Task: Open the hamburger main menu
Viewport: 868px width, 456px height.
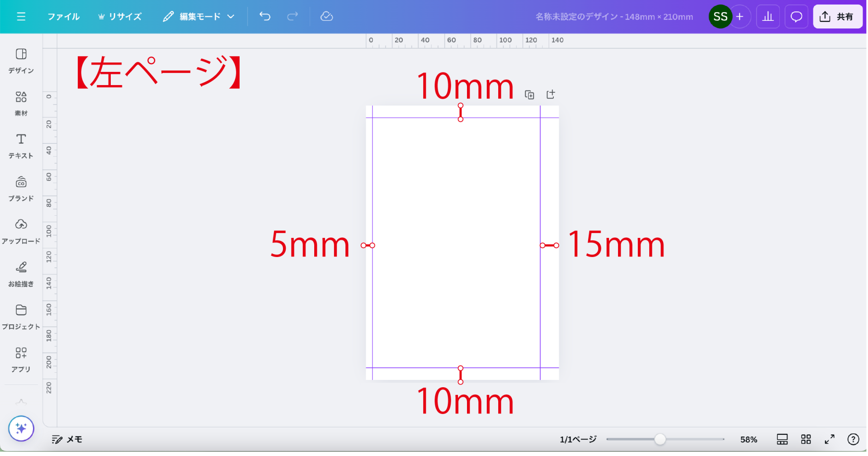Action: coord(21,17)
